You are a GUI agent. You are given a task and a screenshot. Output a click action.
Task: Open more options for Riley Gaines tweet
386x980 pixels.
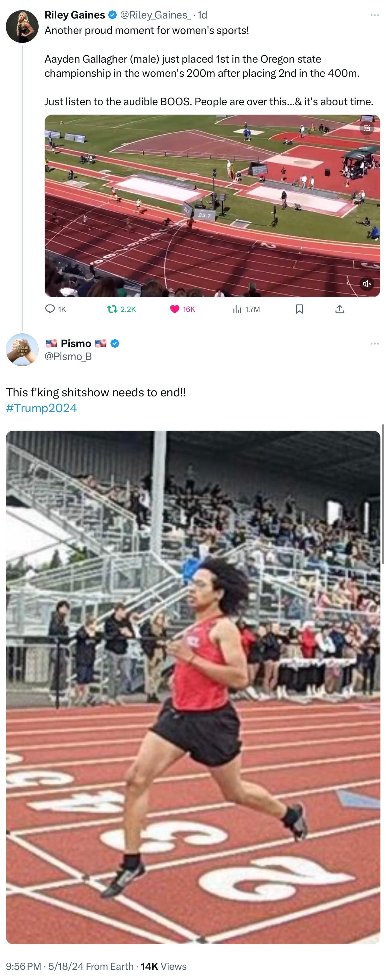(x=375, y=15)
